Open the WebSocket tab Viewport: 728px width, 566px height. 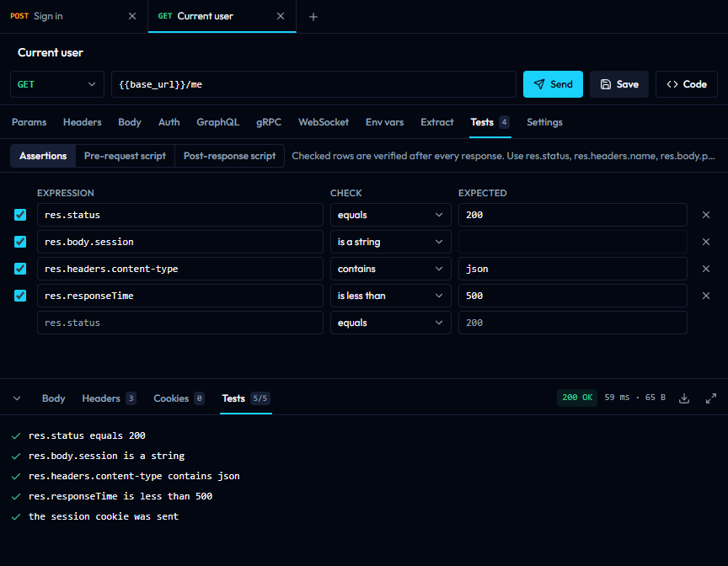[324, 122]
